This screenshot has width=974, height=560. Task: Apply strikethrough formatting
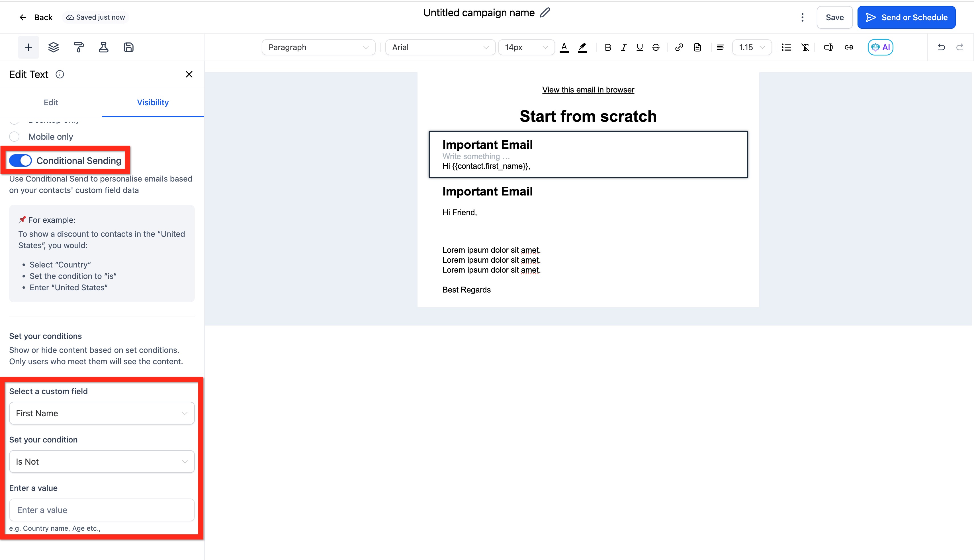tap(656, 47)
